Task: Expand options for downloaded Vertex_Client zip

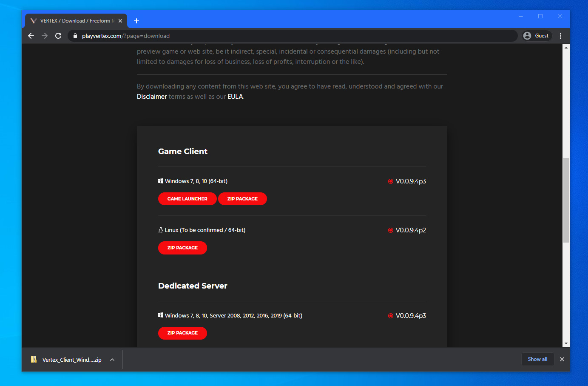Action: [112, 360]
